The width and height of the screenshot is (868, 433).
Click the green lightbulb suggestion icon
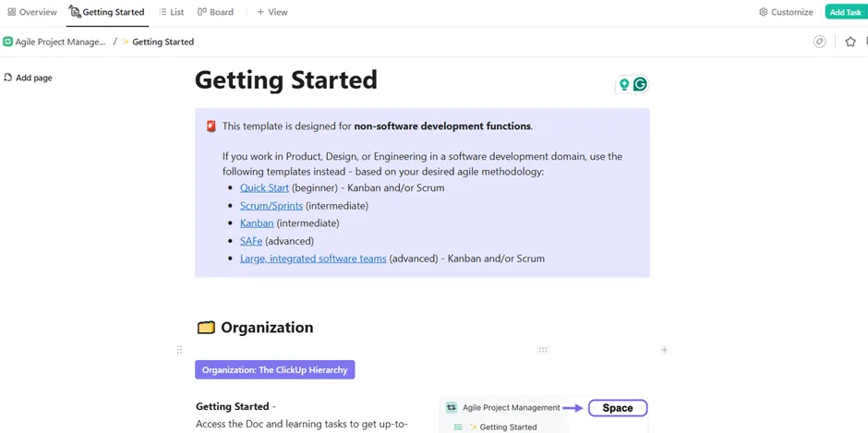click(x=624, y=84)
